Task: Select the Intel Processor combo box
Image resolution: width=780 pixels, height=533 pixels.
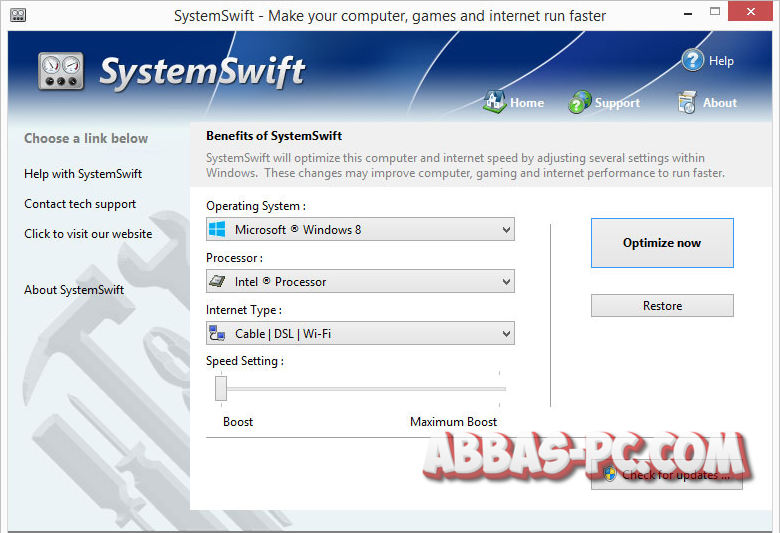Action: [x=360, y=281]
